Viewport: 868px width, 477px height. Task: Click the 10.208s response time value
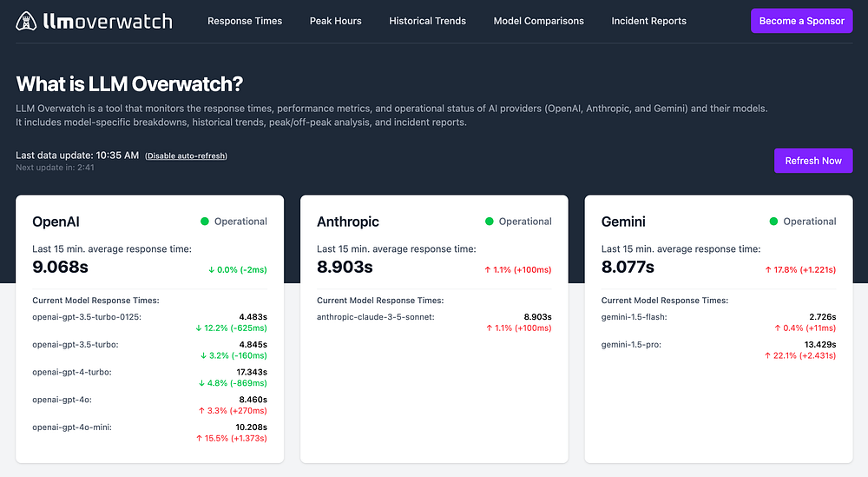[x=252, y=427]
